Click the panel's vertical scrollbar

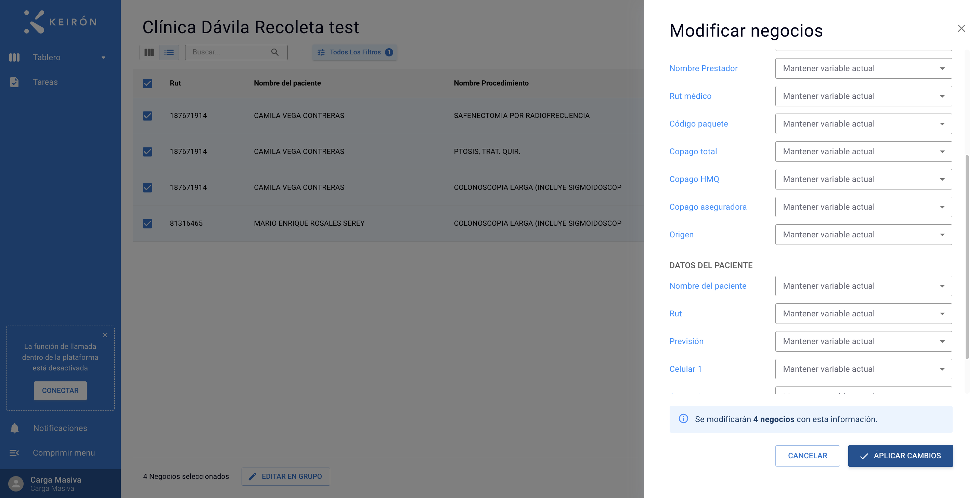click(967, 257)
